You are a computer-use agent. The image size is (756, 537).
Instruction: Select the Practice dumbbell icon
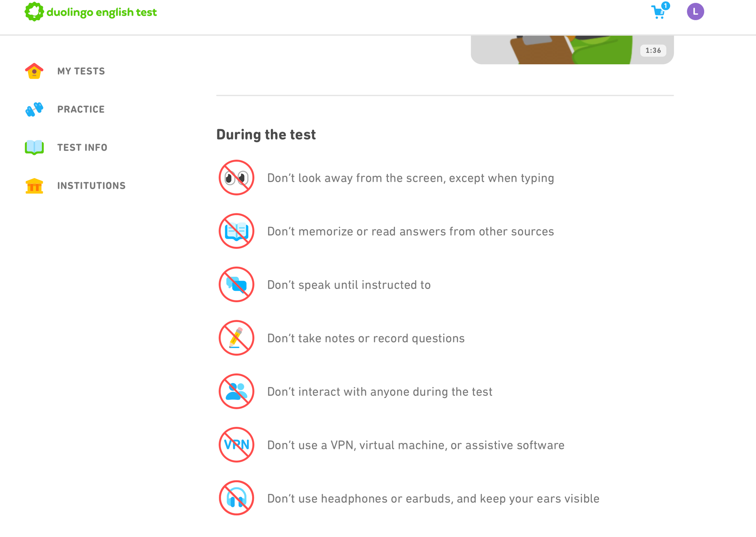click(x=33, y=109)
